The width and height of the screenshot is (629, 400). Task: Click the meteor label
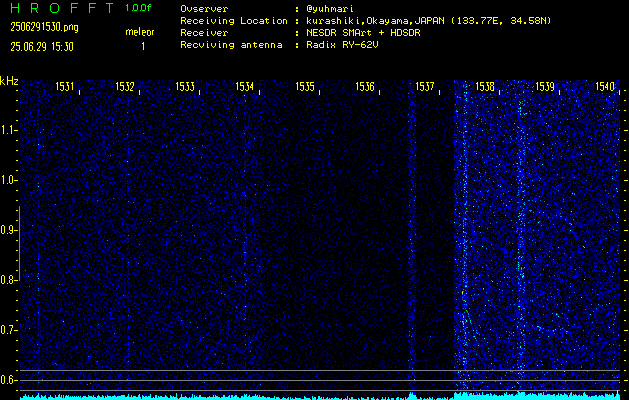click(x=140, y=32)
